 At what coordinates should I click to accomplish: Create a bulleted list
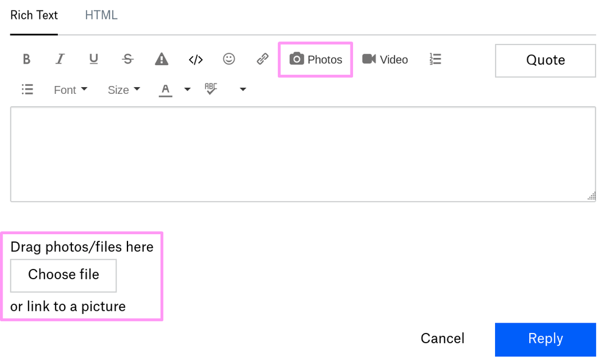pyautogui.click(x=27, y=90)
